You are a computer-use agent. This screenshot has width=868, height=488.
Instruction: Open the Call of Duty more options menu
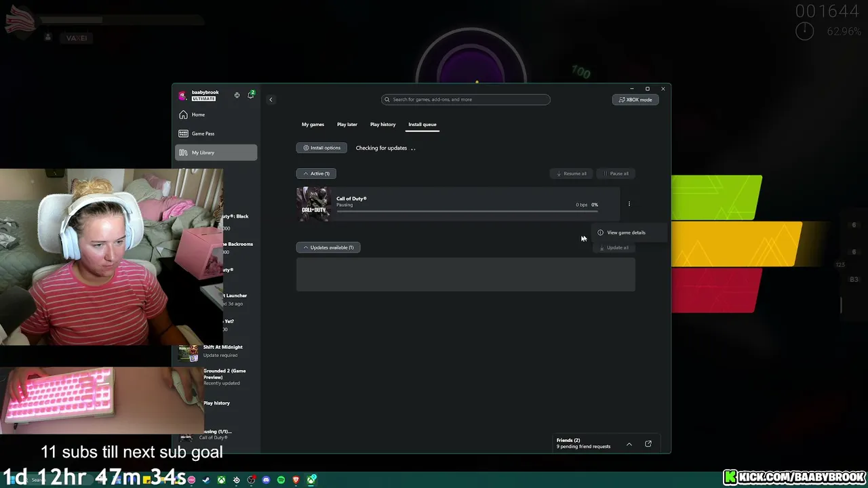[x=629, y=204]
